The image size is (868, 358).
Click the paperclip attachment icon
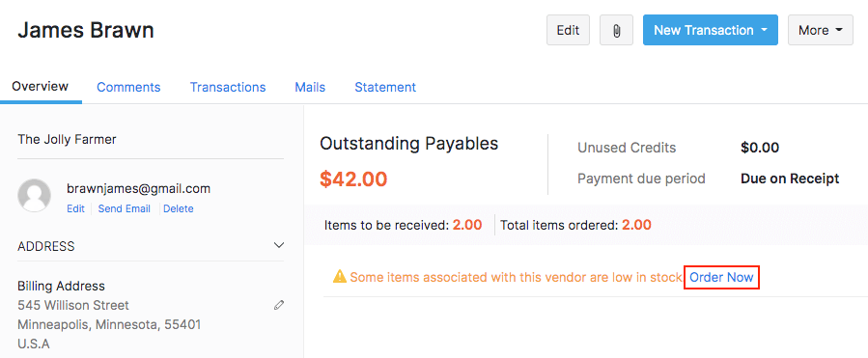[616, 30]
